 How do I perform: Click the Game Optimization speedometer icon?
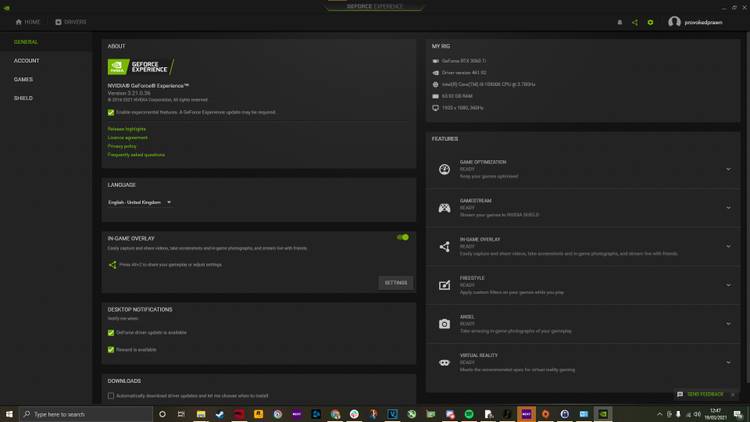(x=444, y=169)
